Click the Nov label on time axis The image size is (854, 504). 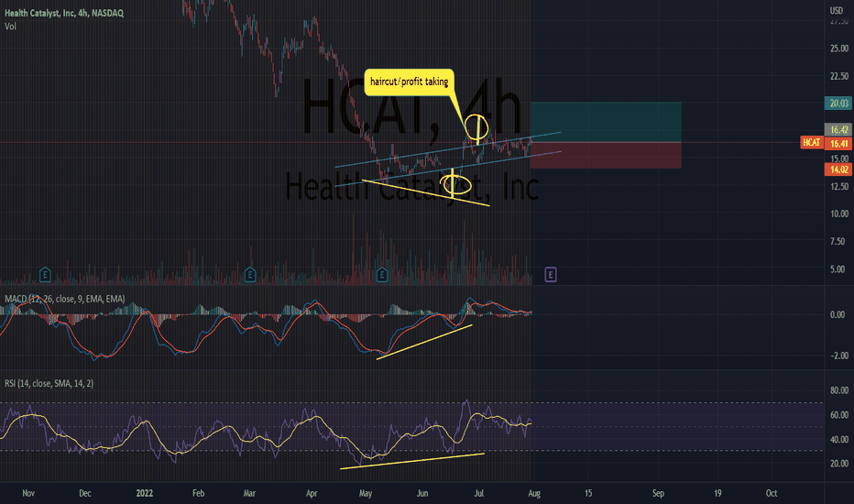[x=28, y=493]
